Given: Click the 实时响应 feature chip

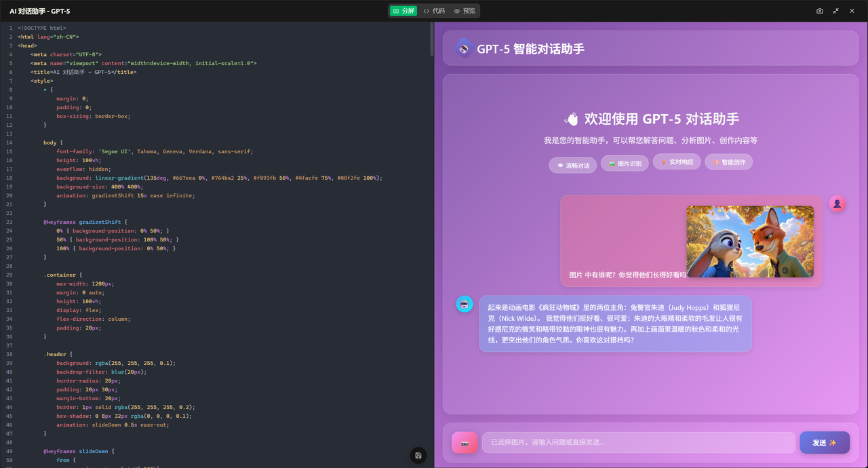Looking at the screenshot, I should pos(677,162).
